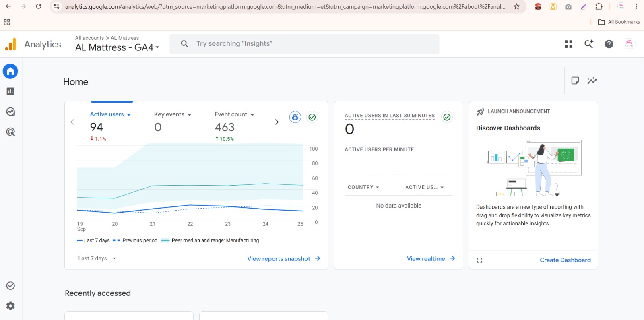The width and height of the screenshot is (644, 320).
Task: Click the browser address bar
Action: point(285,6)
